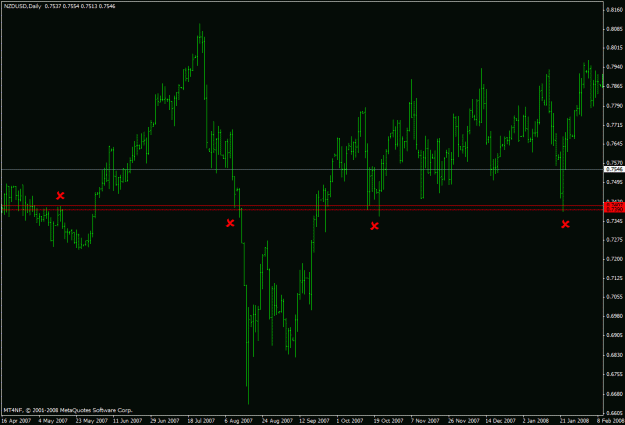
Task: Click the 24 Aug 2007 date label
Action: (x=277, y=421)
